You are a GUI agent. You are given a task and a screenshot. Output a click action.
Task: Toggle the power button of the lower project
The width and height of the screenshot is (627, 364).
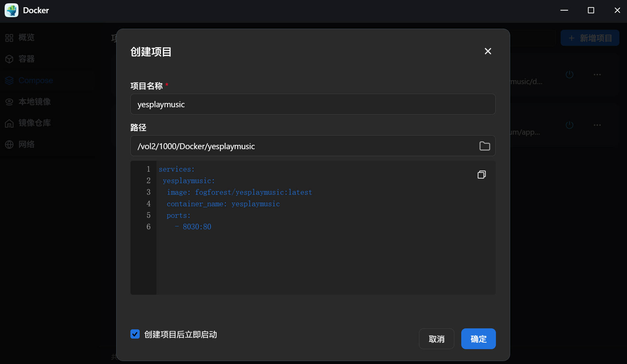569,125
